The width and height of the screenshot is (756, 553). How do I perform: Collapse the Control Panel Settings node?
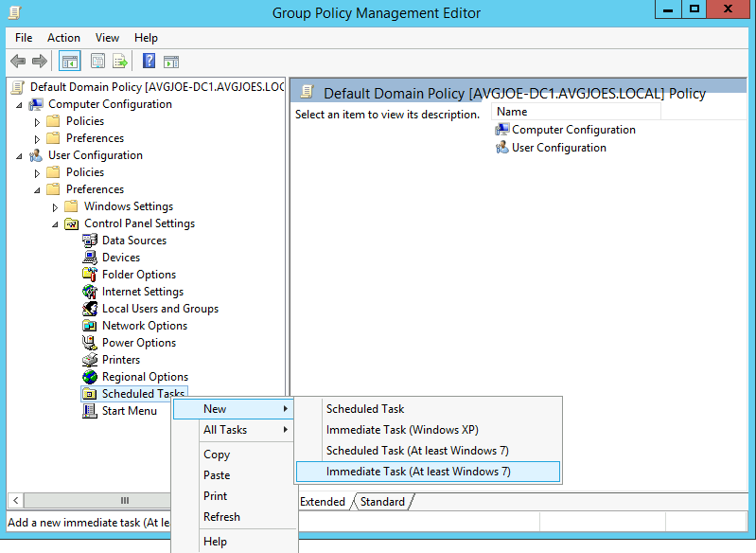(x=55, y=224)
